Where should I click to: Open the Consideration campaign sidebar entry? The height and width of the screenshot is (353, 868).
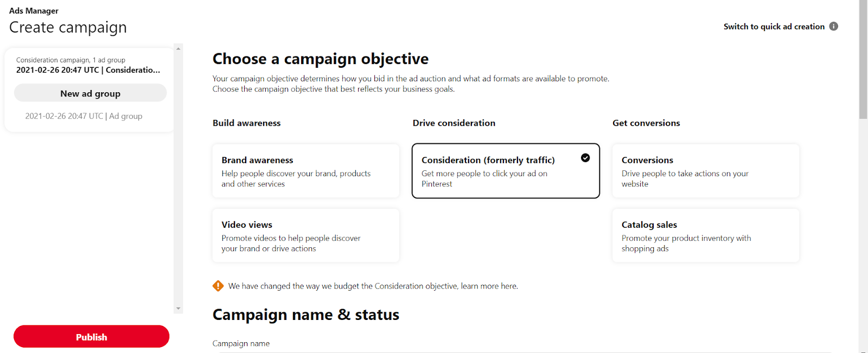88,65
